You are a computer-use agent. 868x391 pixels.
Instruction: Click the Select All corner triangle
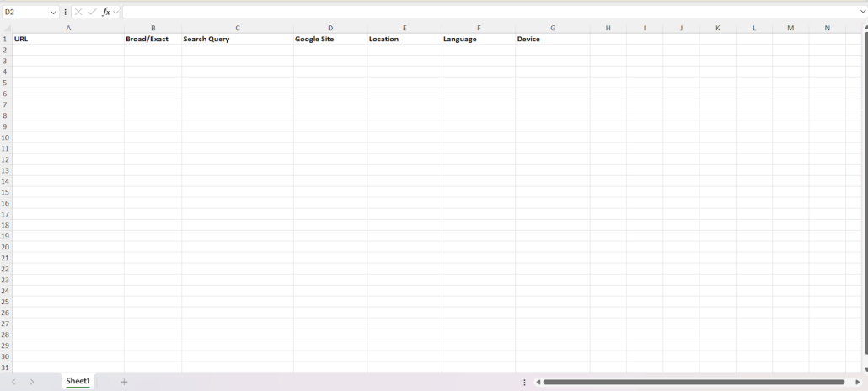8,28
